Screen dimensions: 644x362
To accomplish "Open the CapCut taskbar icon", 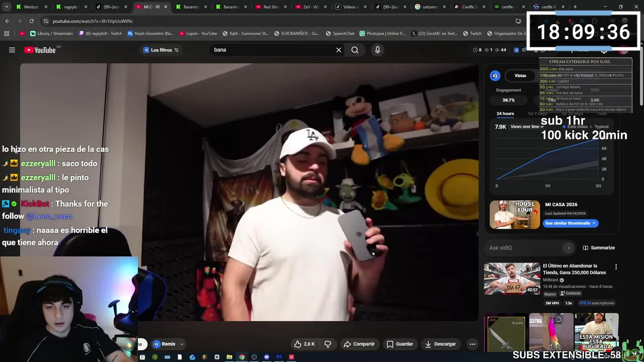I will pos(217,357).
